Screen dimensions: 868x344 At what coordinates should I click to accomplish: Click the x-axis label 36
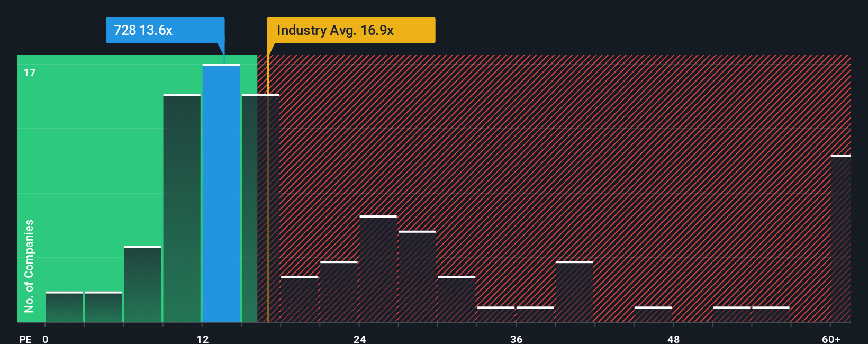pos(517,339)
